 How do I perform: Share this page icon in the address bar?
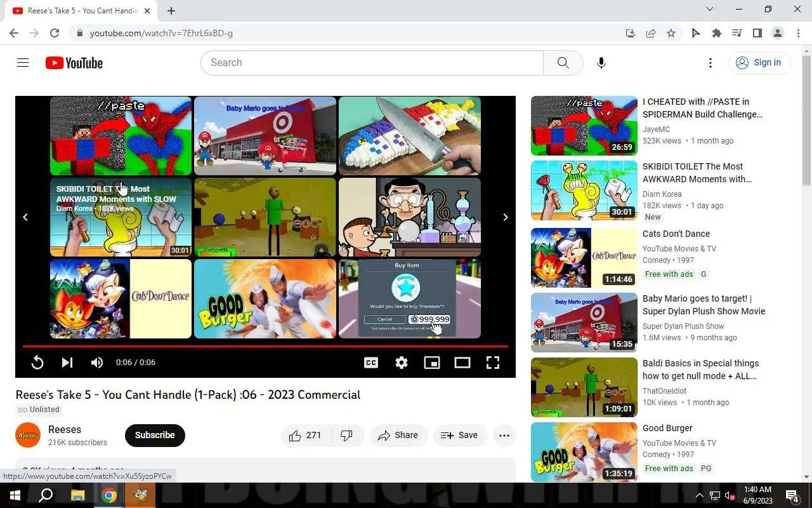click(x=651, y=33)
